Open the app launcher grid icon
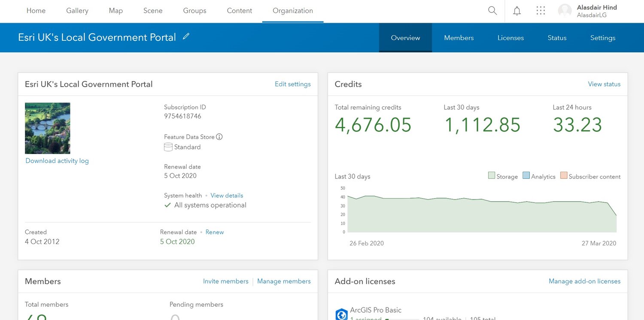This screenshot has width=644, height=320. 541,11
